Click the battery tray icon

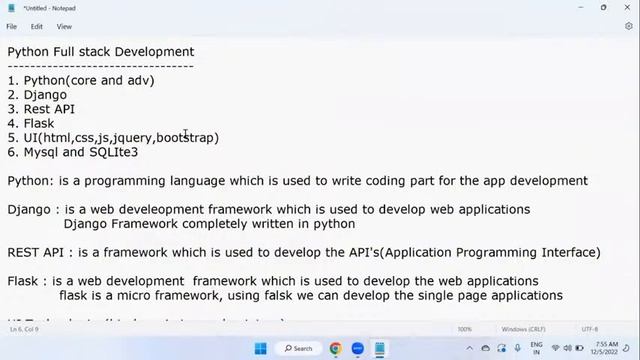point(579,348)
